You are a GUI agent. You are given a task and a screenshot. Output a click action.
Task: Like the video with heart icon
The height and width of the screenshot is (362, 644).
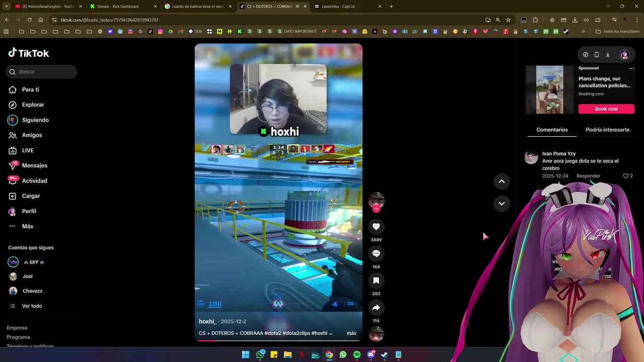tap(376, 227)
